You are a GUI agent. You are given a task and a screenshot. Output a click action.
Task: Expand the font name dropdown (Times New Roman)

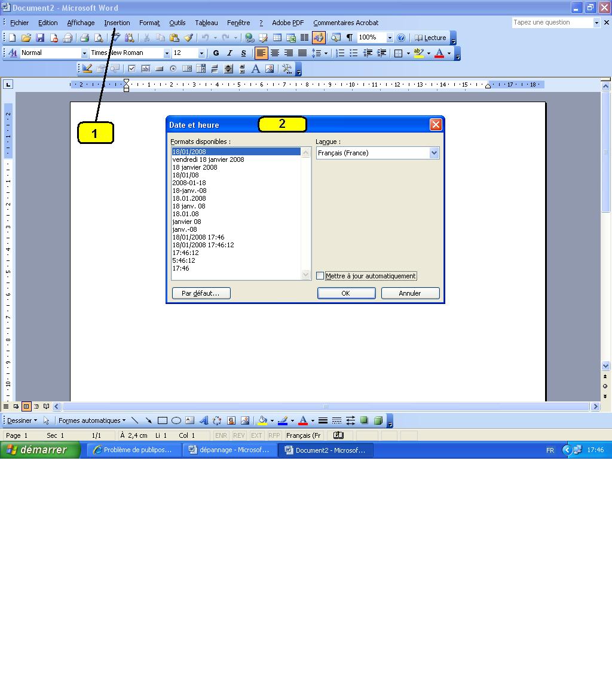(x=167, y=53)
